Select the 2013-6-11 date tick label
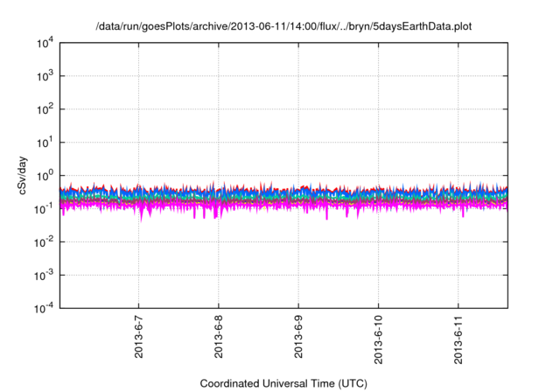This screenshot has width=560, height=392. coord(458,339)
